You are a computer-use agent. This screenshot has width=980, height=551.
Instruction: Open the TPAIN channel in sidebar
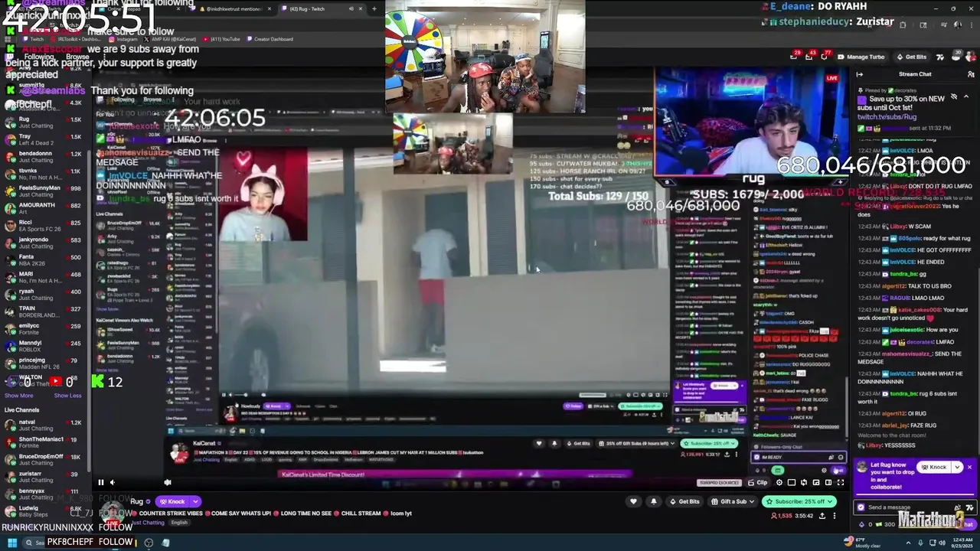pos(44,311)
